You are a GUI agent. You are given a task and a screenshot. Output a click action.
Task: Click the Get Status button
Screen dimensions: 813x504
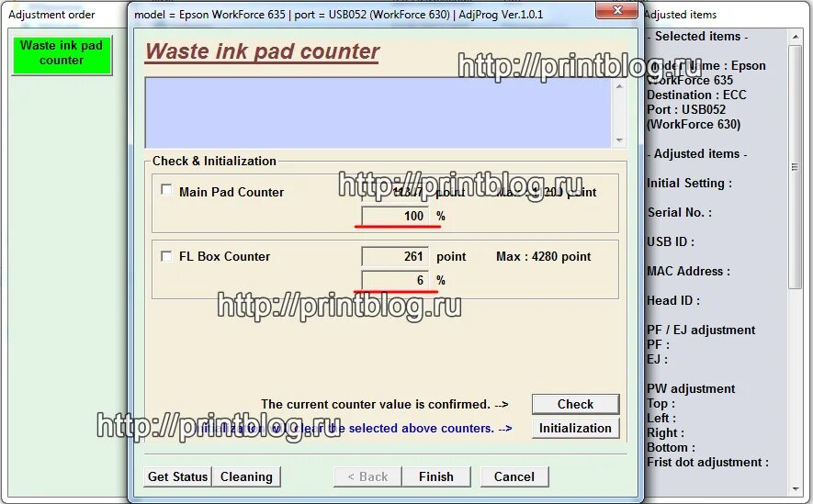177,476
